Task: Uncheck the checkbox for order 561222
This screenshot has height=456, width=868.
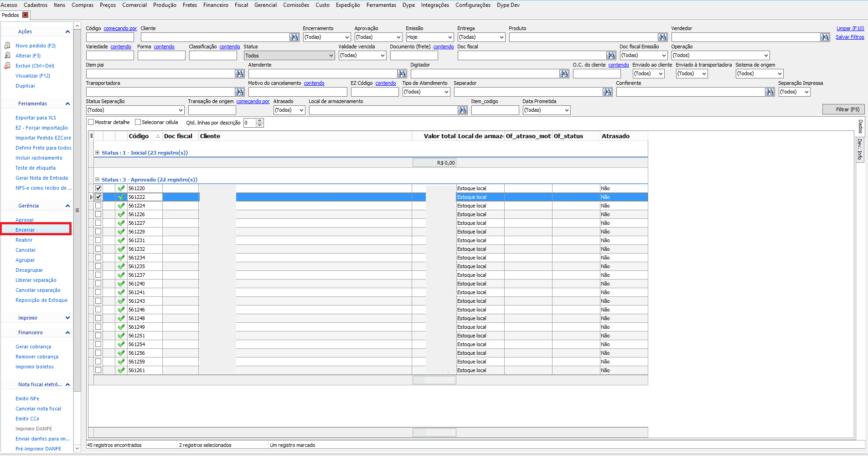Action: click(98, 197)
